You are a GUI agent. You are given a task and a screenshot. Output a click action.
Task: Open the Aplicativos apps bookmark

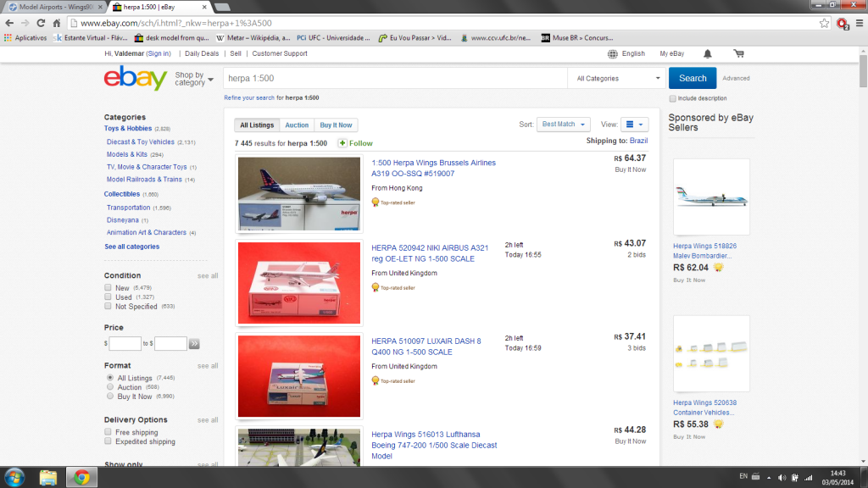tap(25, 38)
